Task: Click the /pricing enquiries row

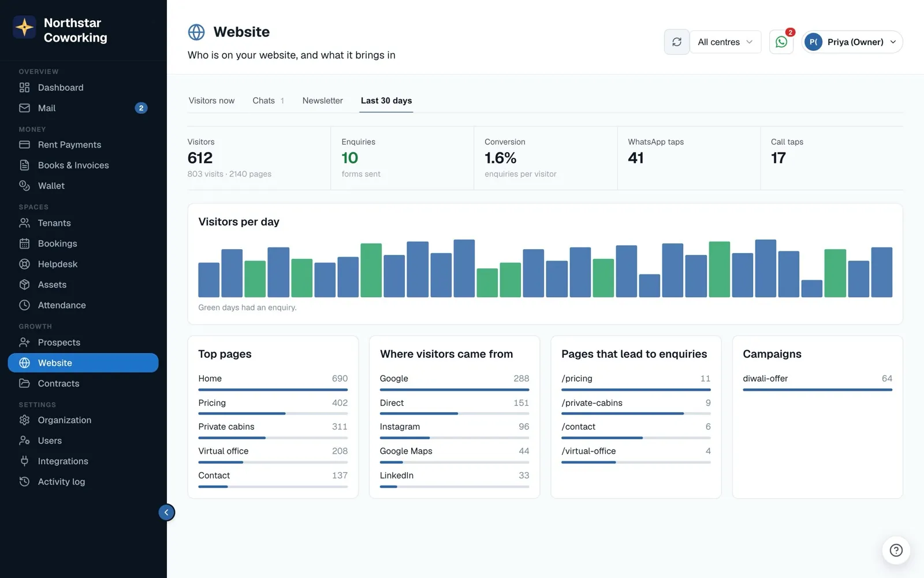Action: tap(636, 382)
